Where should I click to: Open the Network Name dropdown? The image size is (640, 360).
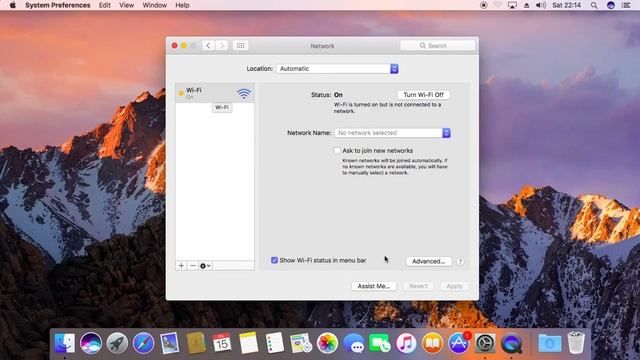(x=392, y=133)
